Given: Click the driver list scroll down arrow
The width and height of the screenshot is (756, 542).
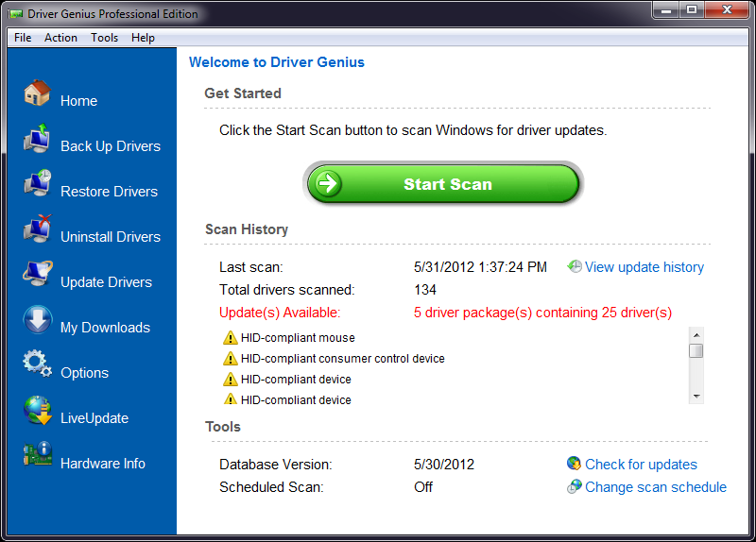Looking at the screenshot, I should point(696,396).
